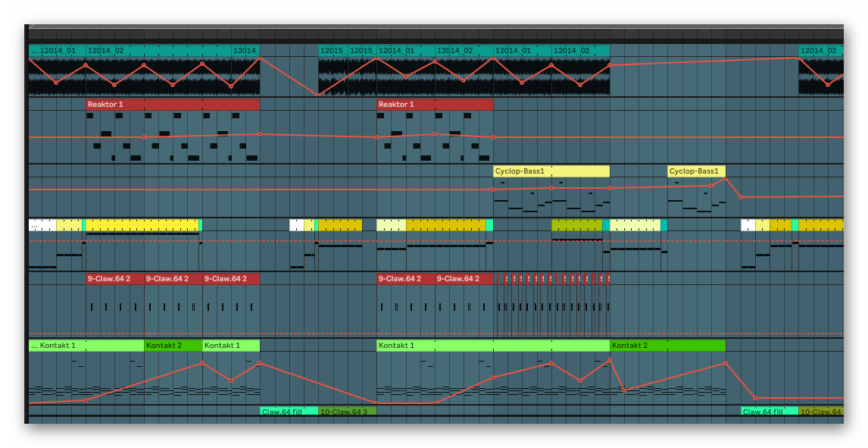
Task: Select the truncated "... Kontakt 1" clip at the left edge
Action: coord(86,346)
